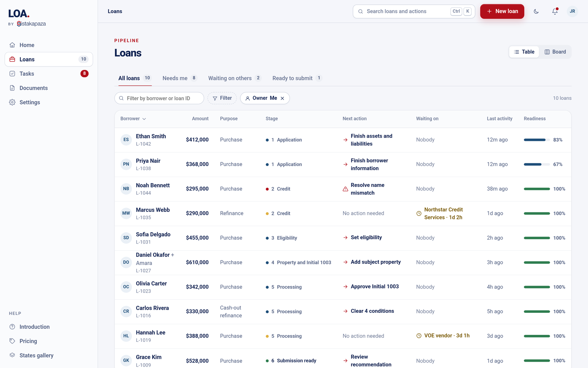Click the arrow icon beside Set eligibility
This screenshot has height=368, width=588.
pyautogui.click(x=345, y=238)
